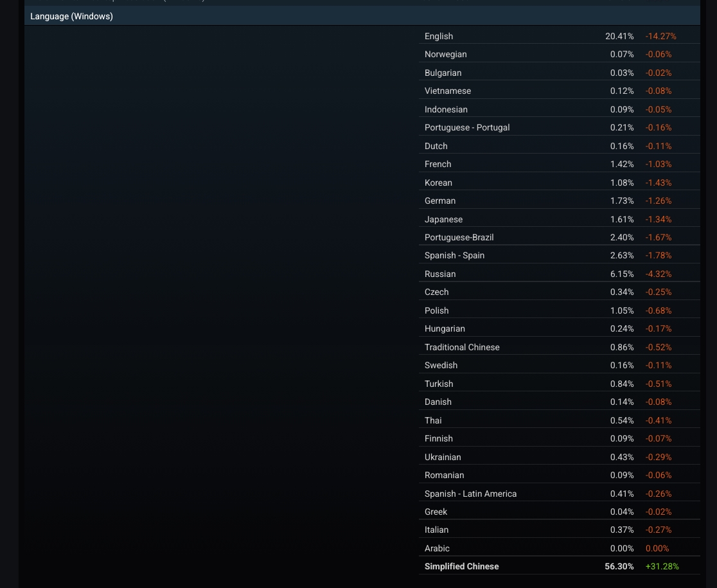The image size is (717, 588).
Task: Select the 1.73% value for German
Action: [622, 200]
